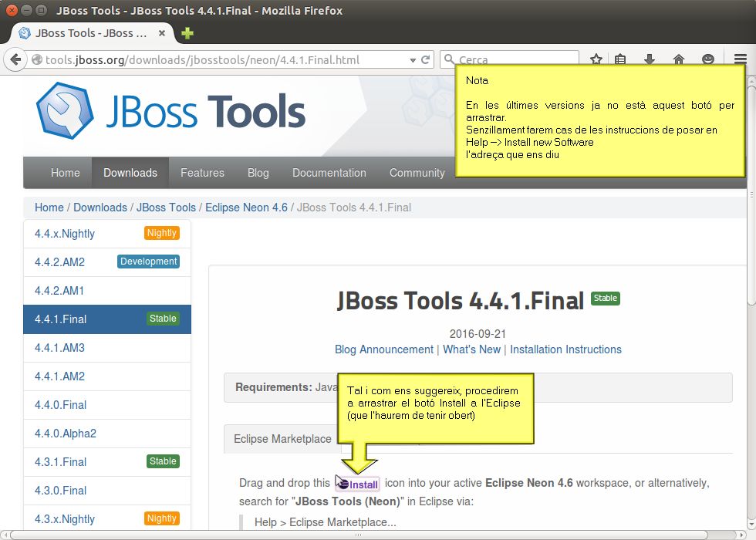Click the Requirements: label text

point(274,387)
